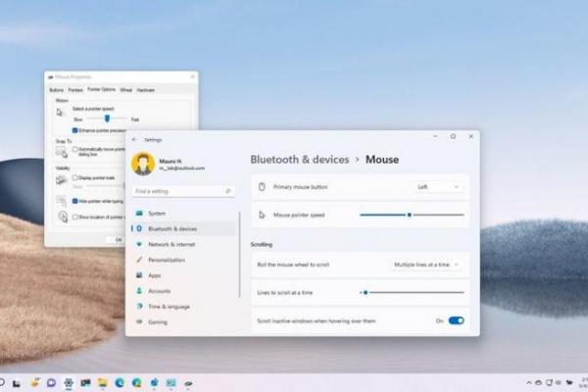Go to Apps settings page
Image resolution: width=588 pixels, height=392 pixels.
pyautogui.click(x=184, y=275)
